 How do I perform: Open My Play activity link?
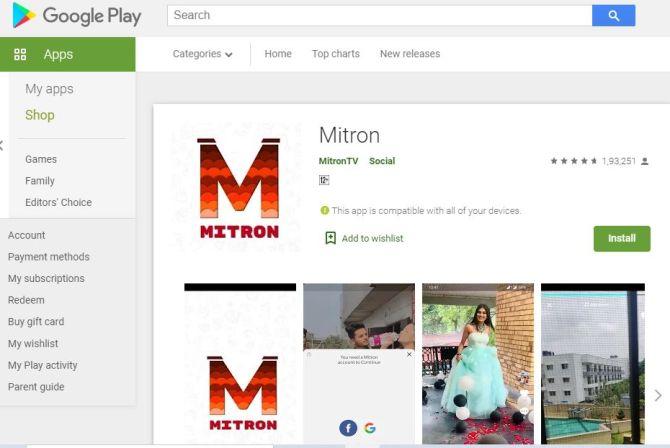(x=43, y=365)
